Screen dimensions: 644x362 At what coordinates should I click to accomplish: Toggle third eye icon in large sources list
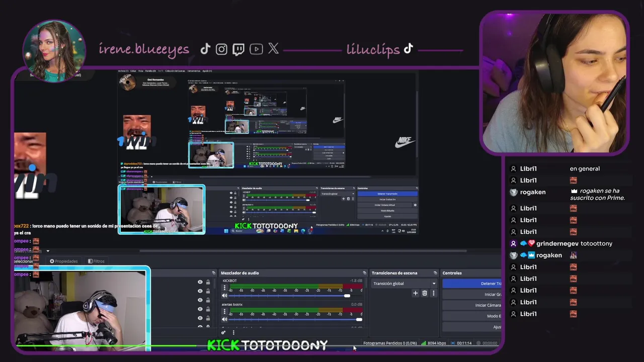point(200,300)
